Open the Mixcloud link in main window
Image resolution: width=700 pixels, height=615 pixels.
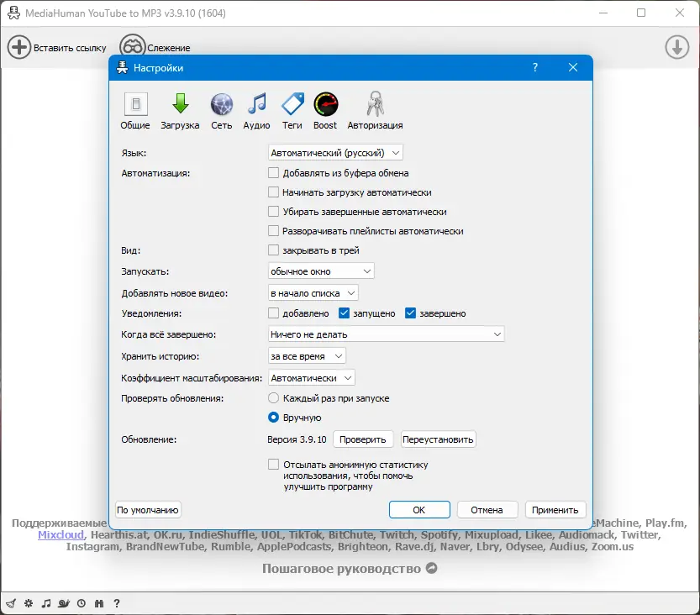(x=61, y=534)
